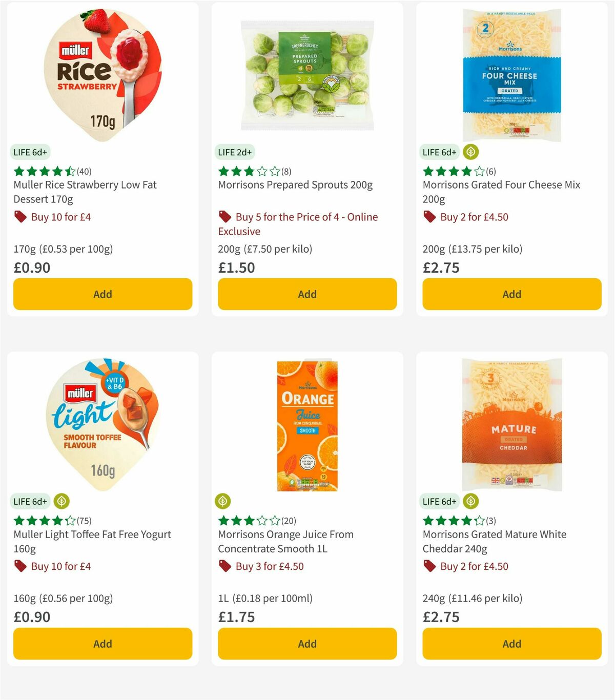The image size is (615, 700).
Task: Click the red price tag icon beside Buy 3 for £4.50
Action: (x=224, y=566)
